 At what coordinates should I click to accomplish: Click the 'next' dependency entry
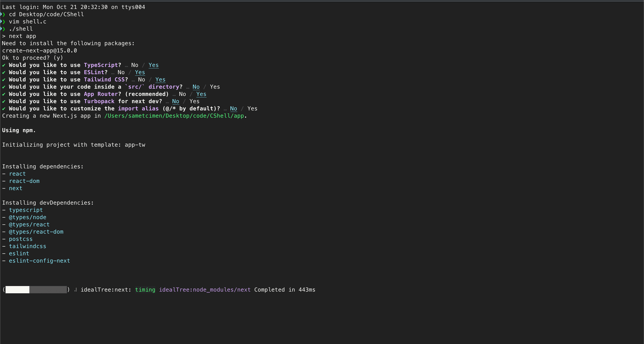(15, 188)
